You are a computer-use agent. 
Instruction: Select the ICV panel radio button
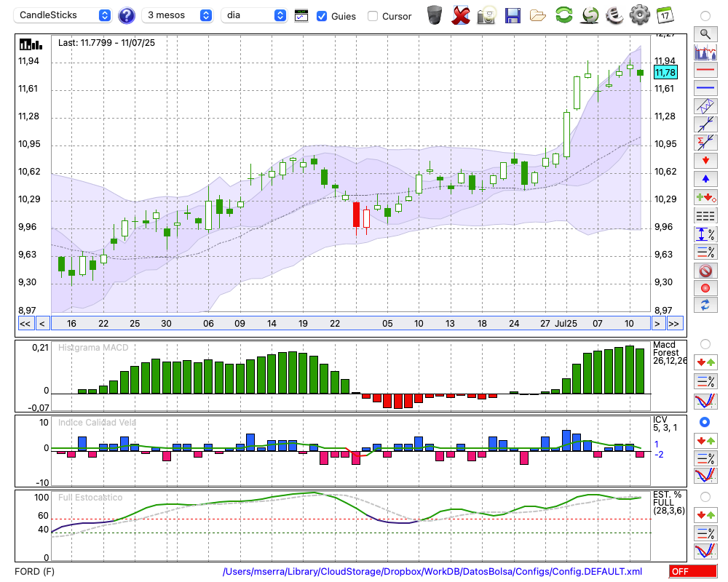tap(705, 422)
